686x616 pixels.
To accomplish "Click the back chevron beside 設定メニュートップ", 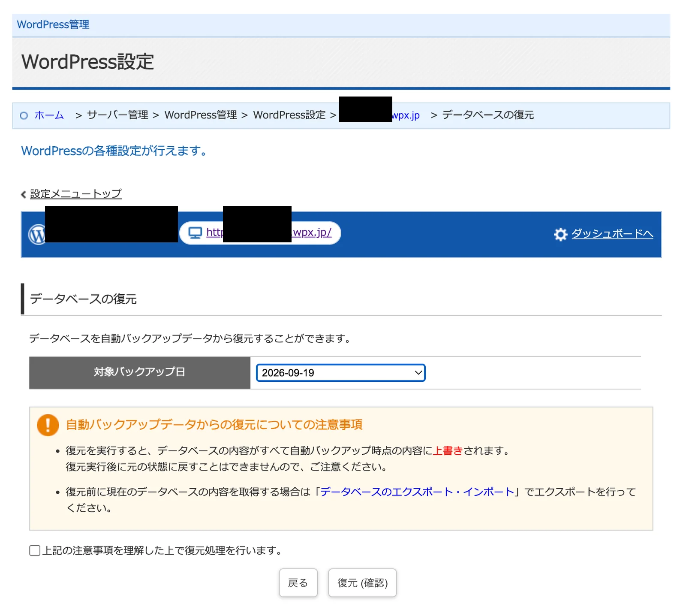I will point(24,194).
